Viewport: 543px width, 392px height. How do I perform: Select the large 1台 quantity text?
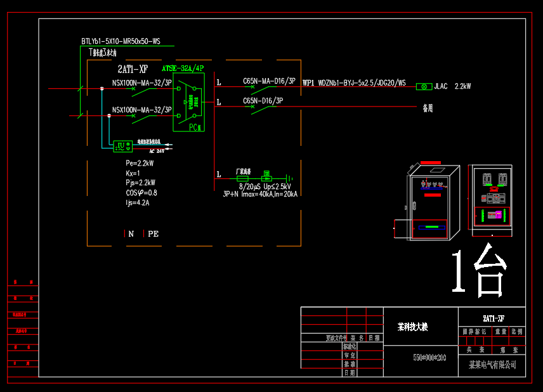click(479, 270)
